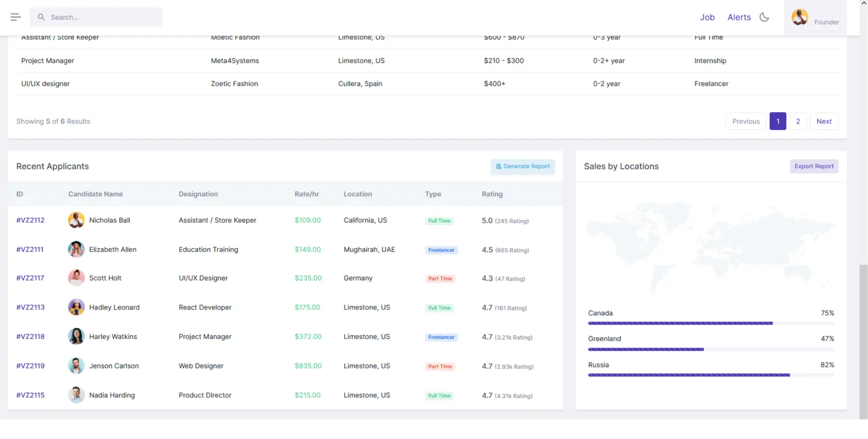This screenshot has height=439, width=868.
Task: Click Scott Holt's avatar picture
Action: coord(76,278)
